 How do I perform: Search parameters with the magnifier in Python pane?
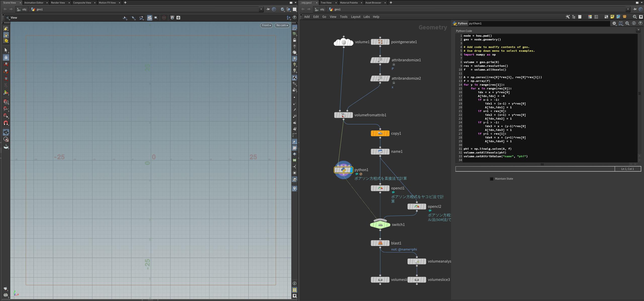[627, 23]
